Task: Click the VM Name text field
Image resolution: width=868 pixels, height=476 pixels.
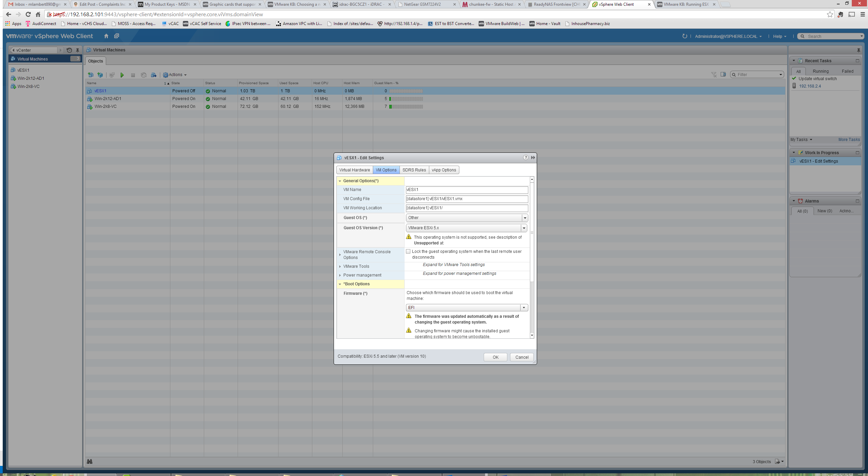Action: tap(466, 190)
